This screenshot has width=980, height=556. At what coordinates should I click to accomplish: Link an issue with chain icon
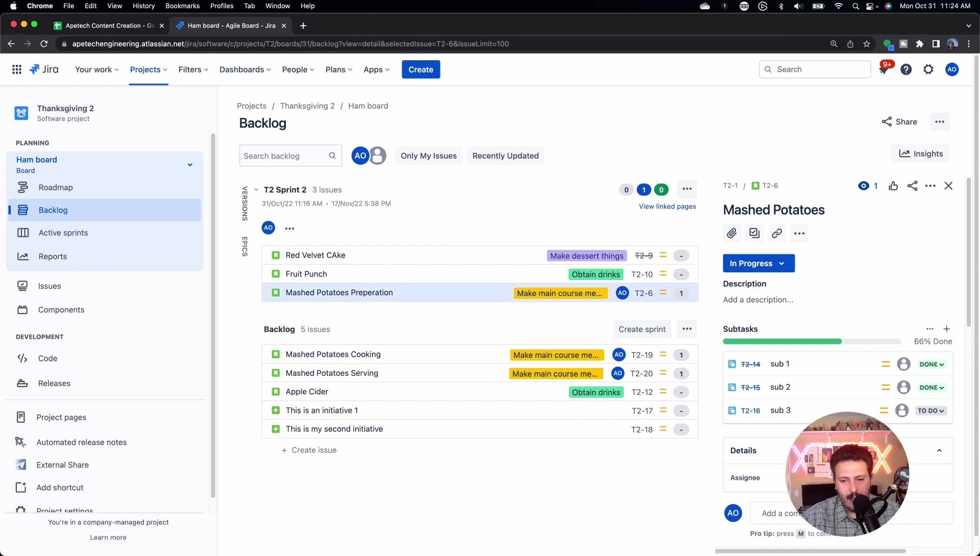pos(777,234)
